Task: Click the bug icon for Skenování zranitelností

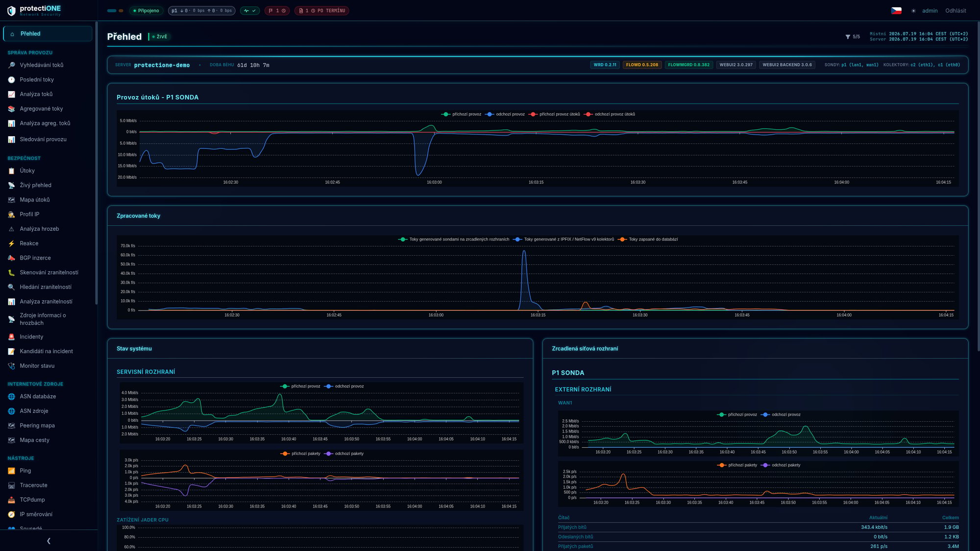Action: (x=11, y=273)
